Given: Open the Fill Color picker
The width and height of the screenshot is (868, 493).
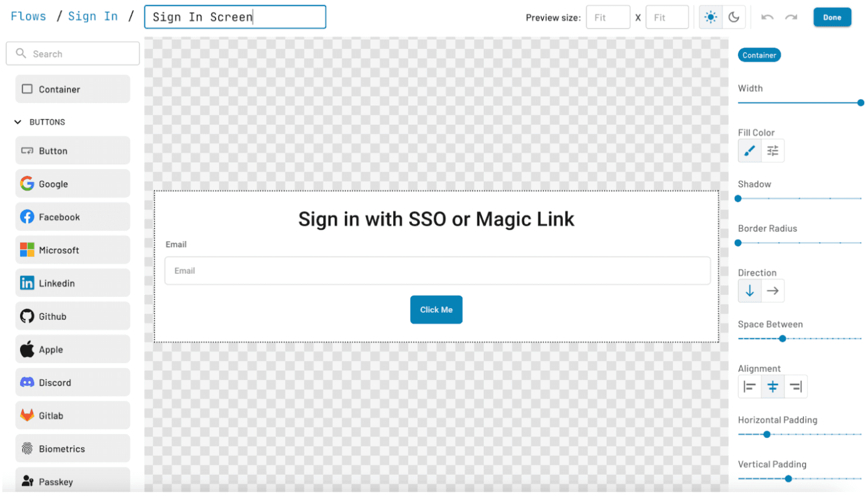Looking at the screenshot, I should [750, 150].
